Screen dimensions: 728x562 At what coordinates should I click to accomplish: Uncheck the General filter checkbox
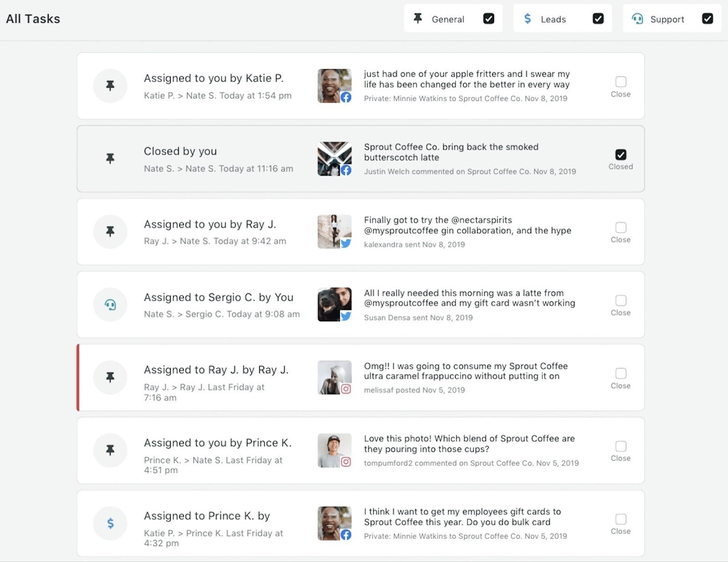(x=489, y=19)
